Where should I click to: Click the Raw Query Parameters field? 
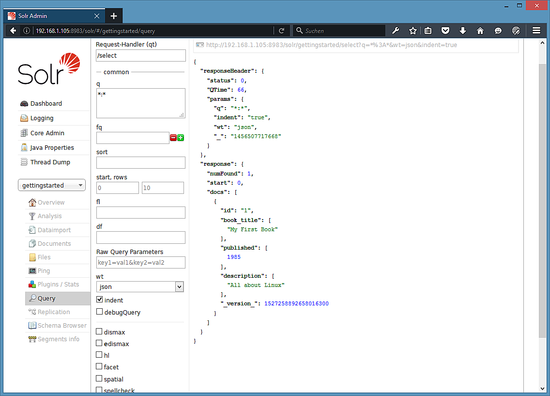click(141, 263)
